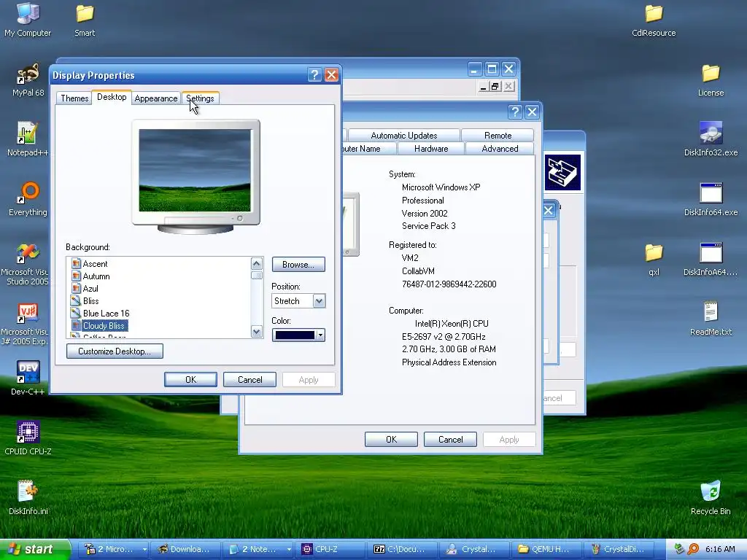Image resolution: width=747 pixels, height=560 pixels.
Task: Open the Everything search shortcut
Action: coord(28,199)
